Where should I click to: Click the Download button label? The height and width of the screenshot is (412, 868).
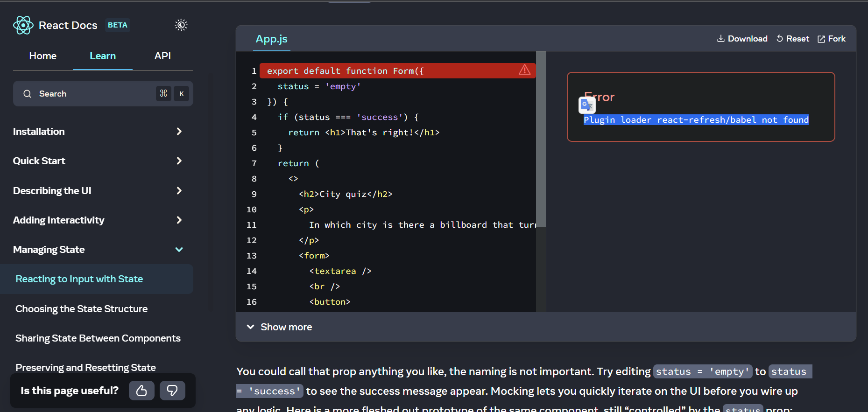(748, 39)
